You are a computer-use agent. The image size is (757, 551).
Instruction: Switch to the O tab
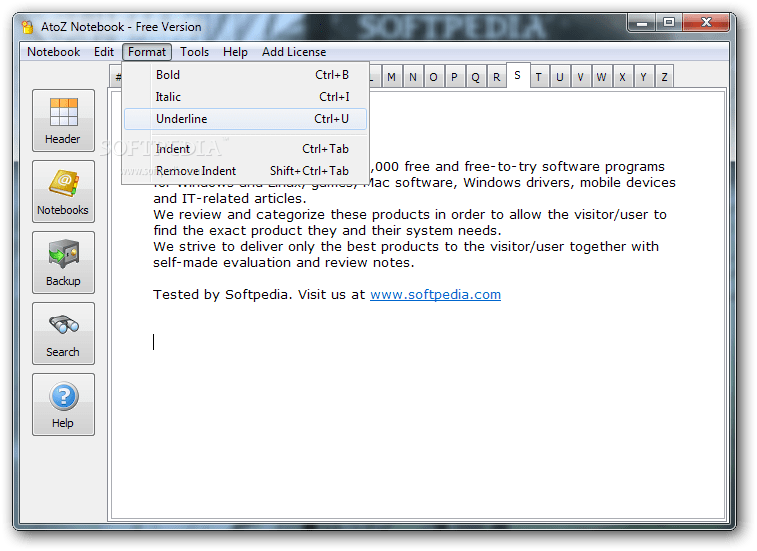(x=434, y=77)
